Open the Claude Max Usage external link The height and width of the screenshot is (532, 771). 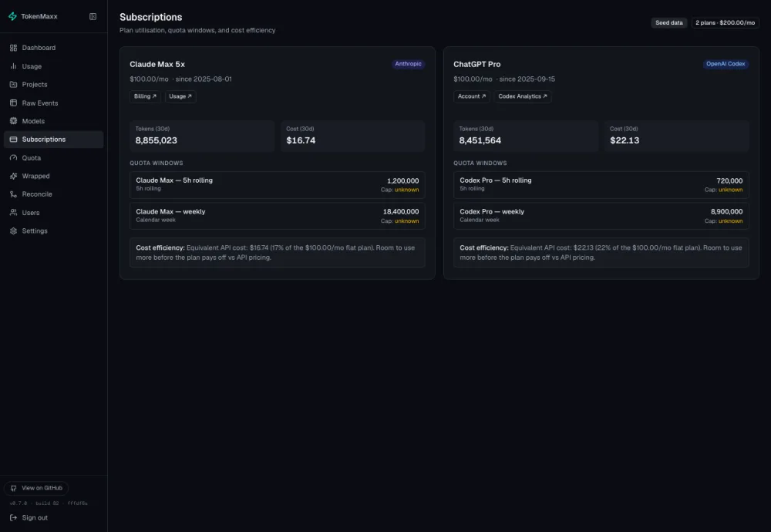[x=180, y=96]
